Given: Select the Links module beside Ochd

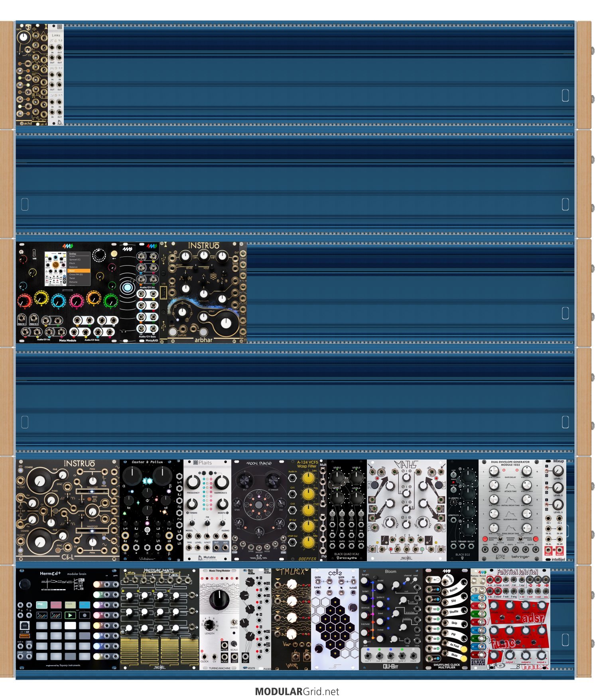Looking at the screenshot, I should 56,75.
